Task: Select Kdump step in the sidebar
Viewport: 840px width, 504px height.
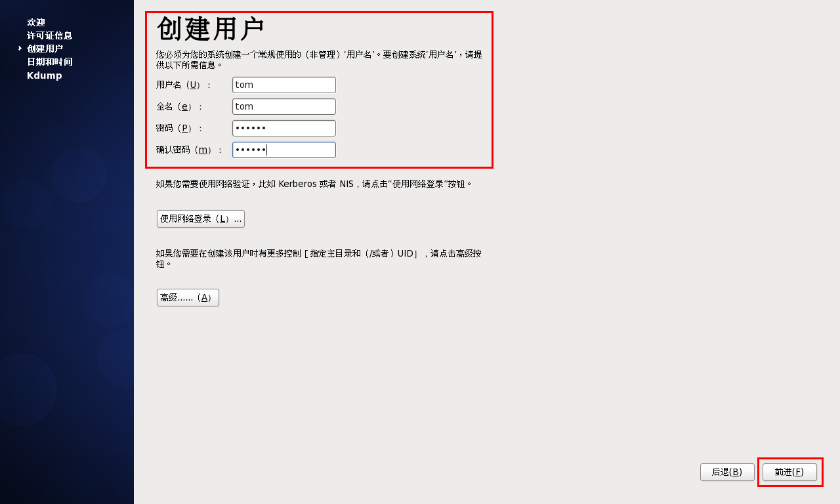Action: point(45,75)
